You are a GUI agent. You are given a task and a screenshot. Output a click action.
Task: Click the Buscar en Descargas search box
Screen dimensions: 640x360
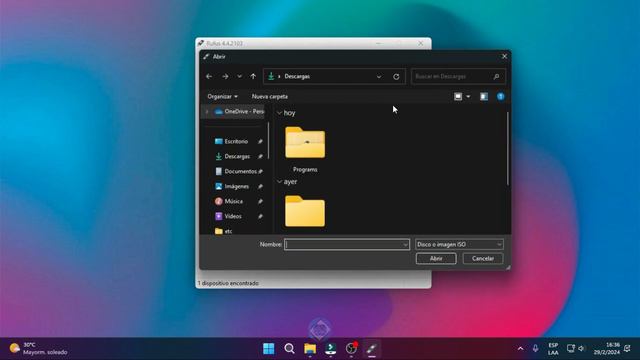point(458,76)
